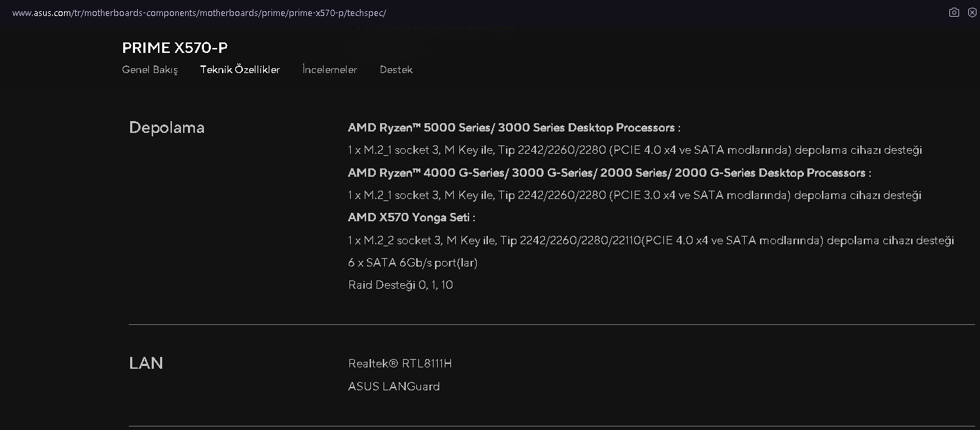Click the Raid Desteği 0, 1, 10 line
Image resolution: width=980 pixels, height=430 pixels.
401,285
